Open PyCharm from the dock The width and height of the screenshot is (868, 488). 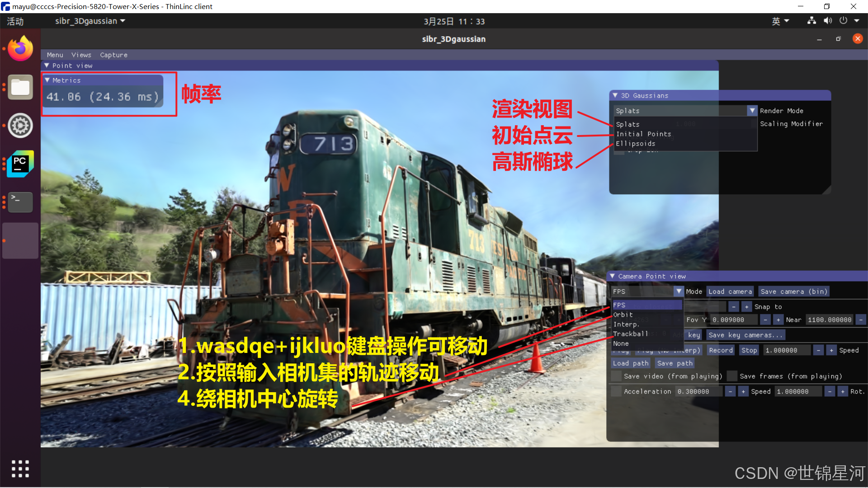(20, 164)
